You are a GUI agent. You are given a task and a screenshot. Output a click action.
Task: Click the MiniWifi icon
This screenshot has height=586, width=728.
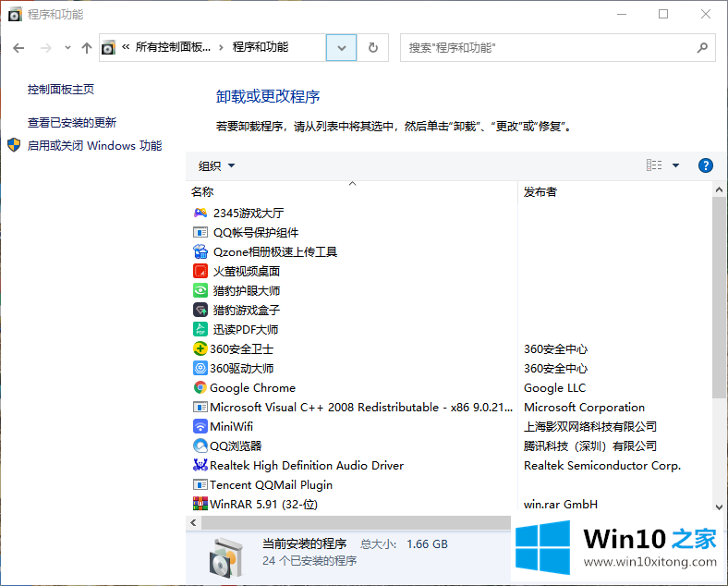coord(200,426)
